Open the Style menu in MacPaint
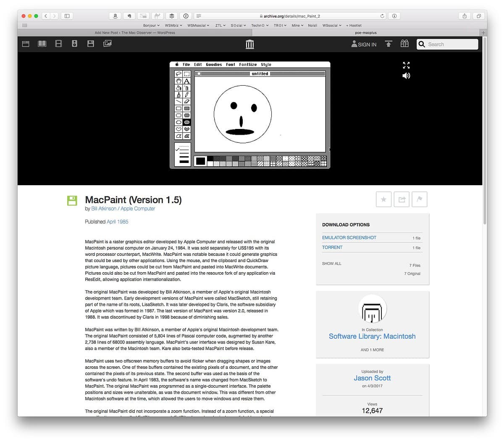The height and width of the screenshot is (441, 504). tap(266, 65)
